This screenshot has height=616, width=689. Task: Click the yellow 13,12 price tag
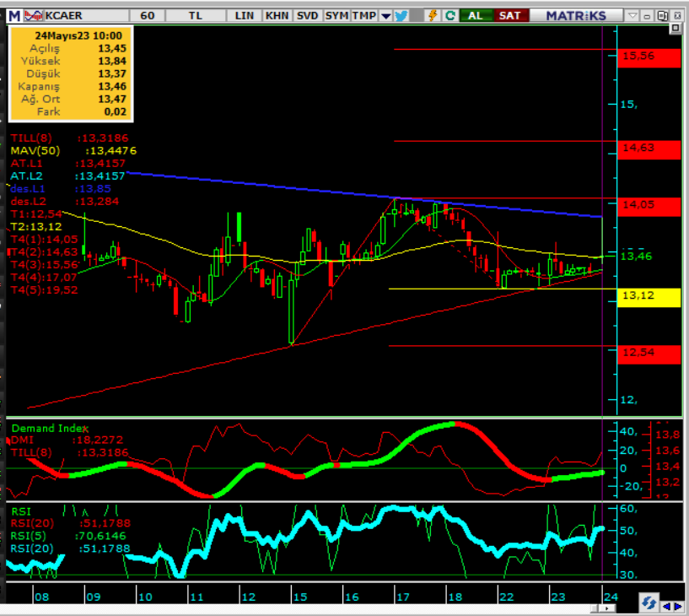[649, 298]
